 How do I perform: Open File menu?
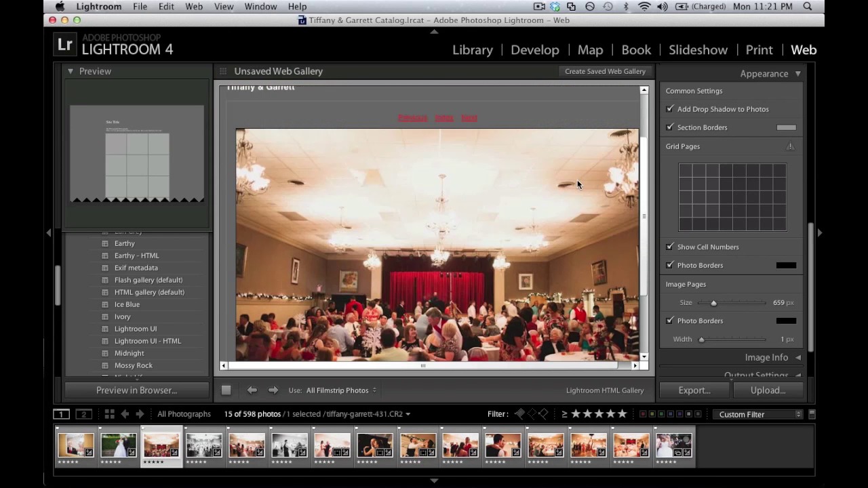coord(140,7)
